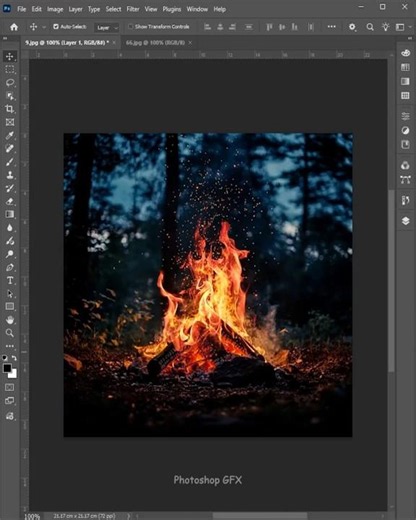Select the Object Selection tool
Viewport: 416px width, 520px height.
(x=10, y=96)
